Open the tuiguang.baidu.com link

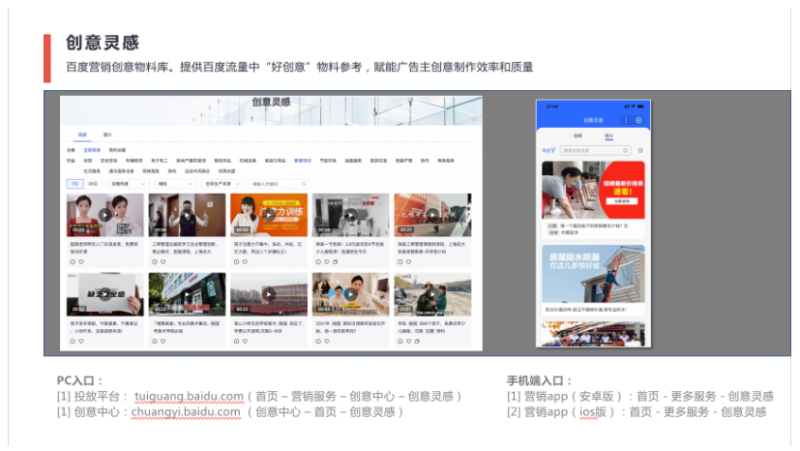tap(189, 396)
